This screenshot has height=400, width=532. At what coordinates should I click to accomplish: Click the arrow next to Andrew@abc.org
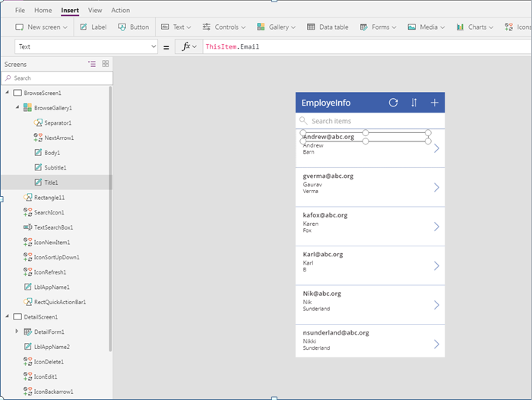tap(436, 148)
